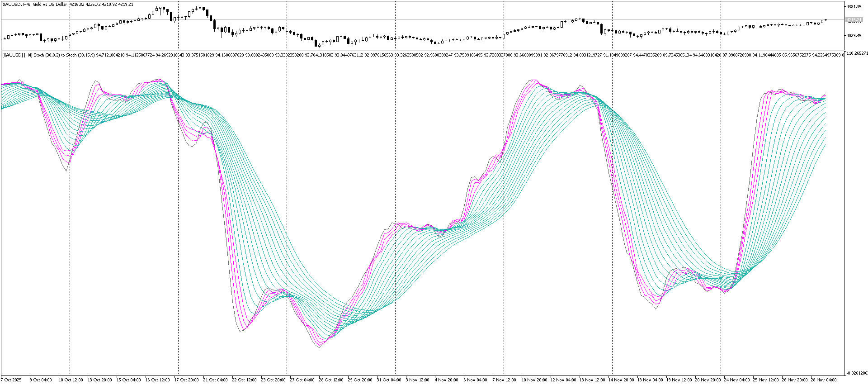868x385 pixels.
Task: Click the indicator buffer value 92.0679776912
Action: pyautogui.click(x=558, y=55)
